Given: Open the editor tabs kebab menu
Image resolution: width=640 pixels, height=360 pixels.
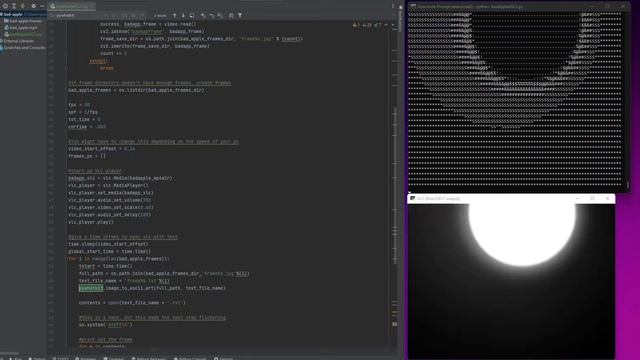Looking at the screenshot, I should tap(393, 6).
